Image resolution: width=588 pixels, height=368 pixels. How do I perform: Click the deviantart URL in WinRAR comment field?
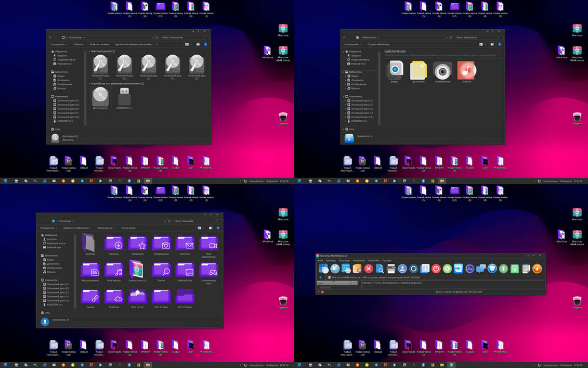(392, 282)
